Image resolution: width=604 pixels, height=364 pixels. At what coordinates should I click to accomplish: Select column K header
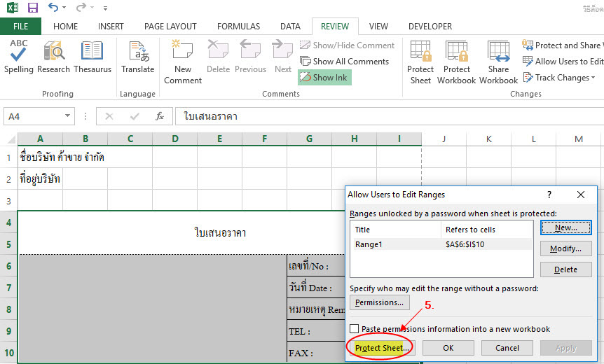click(x=489, y=139)
